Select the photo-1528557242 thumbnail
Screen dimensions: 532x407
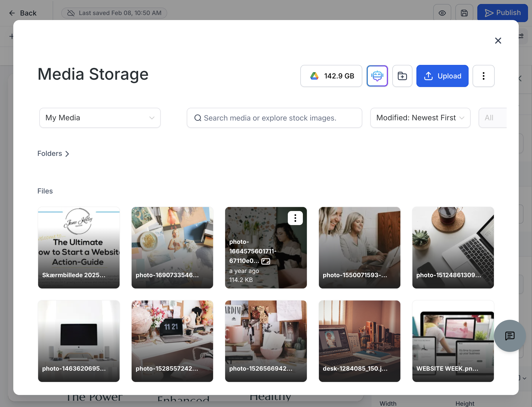click(x=172, y=341)
